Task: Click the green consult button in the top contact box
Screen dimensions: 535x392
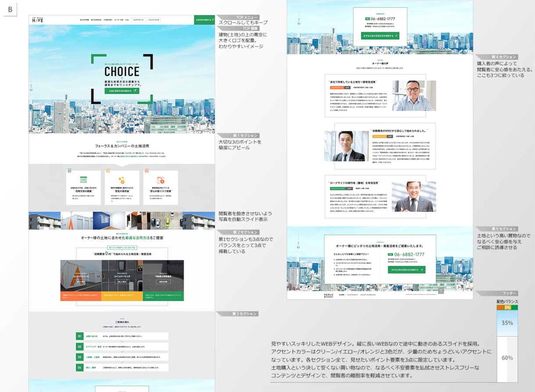Action: (380, 35)
